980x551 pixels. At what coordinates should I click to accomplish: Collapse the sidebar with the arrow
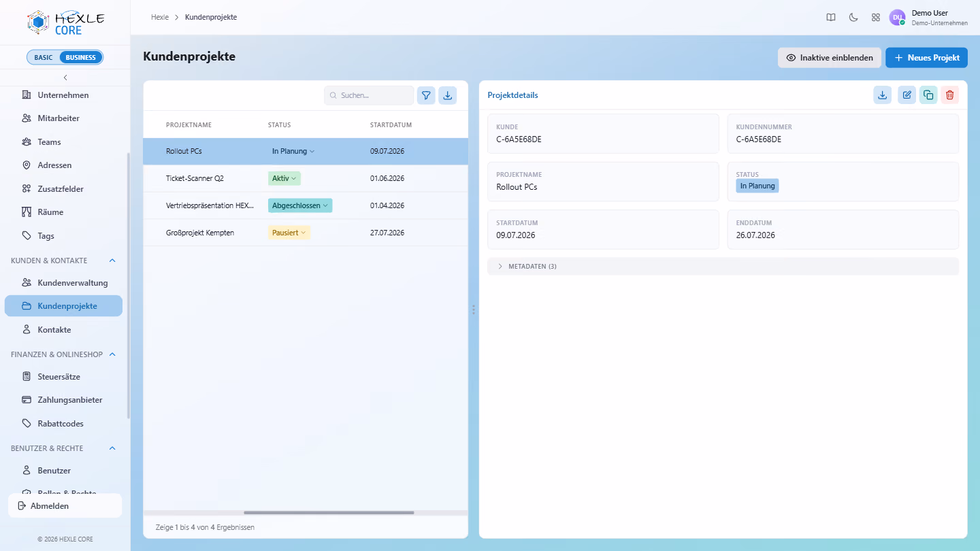tap(65, 78)
